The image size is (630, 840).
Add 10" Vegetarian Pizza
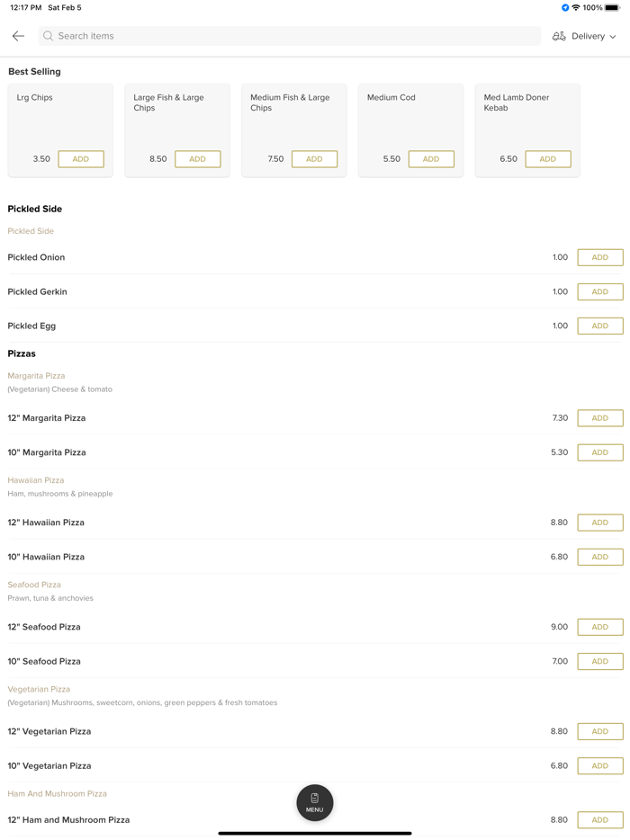pyautogui.click(x=599, y=765)
